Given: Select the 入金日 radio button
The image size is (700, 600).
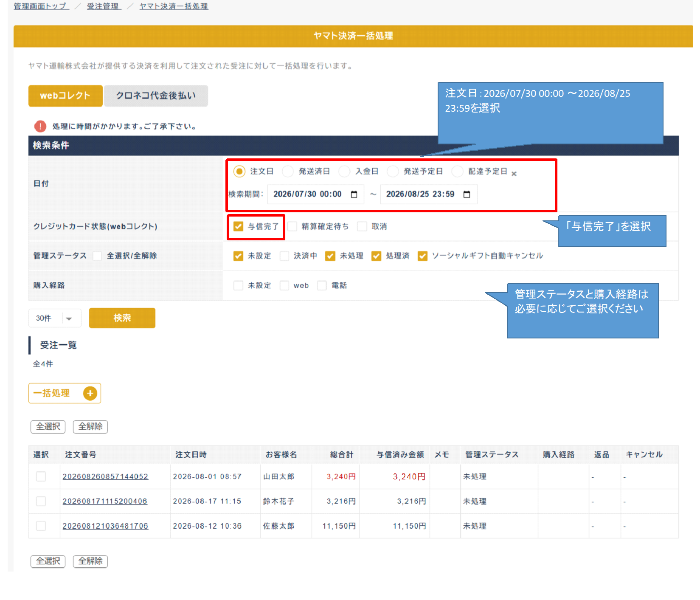Looking at the screenshot, I should click(x=344, y=171).
